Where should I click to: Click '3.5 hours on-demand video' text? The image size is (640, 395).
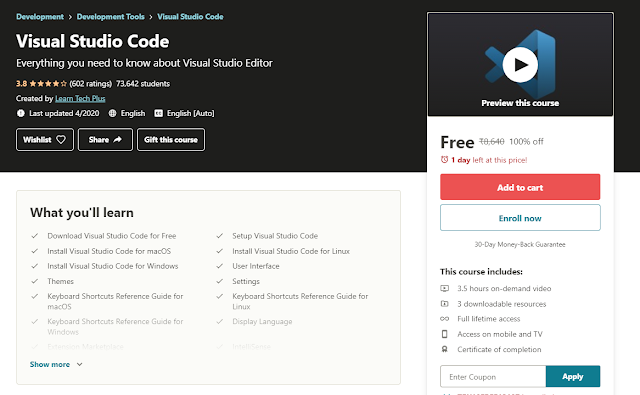pos(504,288)
